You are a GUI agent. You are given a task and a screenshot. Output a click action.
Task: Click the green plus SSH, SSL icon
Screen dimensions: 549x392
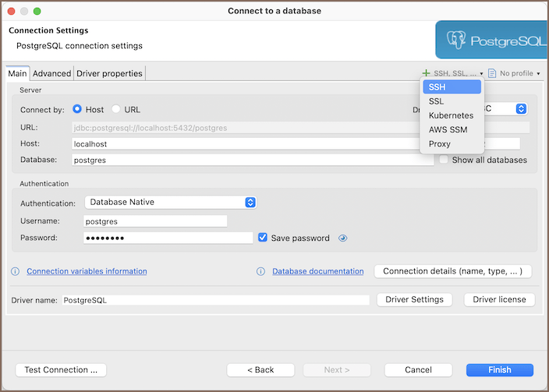426,73
